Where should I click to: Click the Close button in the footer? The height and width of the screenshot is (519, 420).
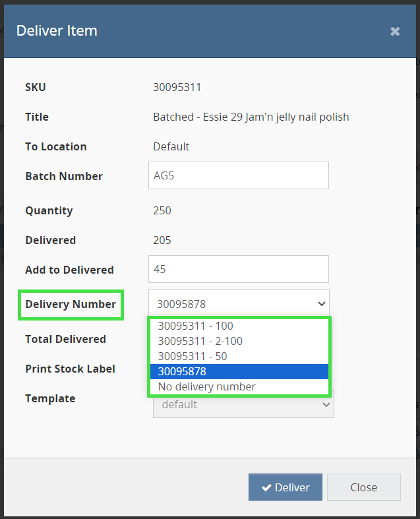click(363, 487)
